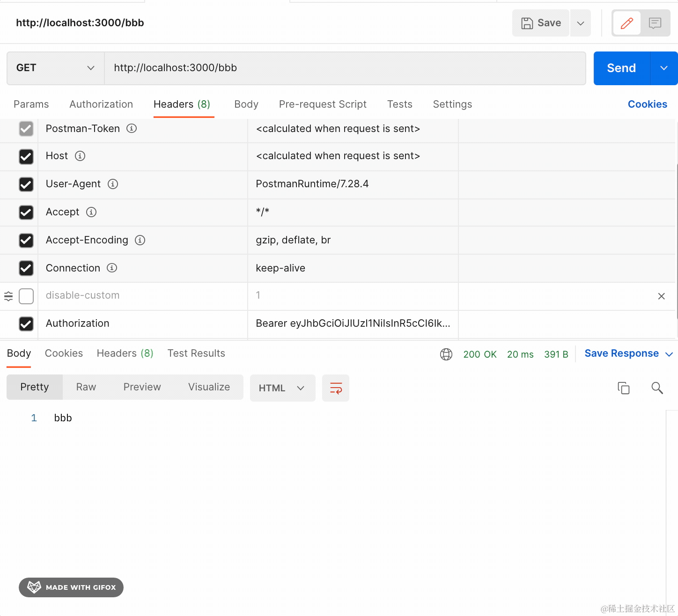Click the blue Send button
Screen dimensions: 678x616
tap(621, 68)
